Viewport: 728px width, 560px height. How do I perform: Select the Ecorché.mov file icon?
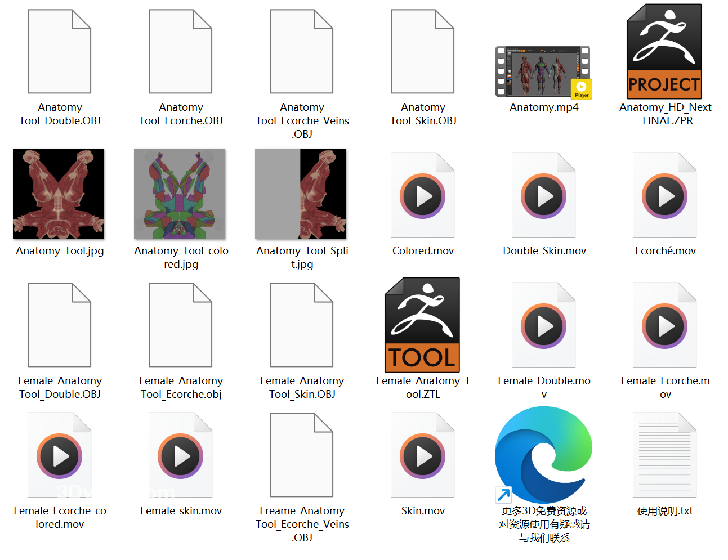tap(664, 195)
